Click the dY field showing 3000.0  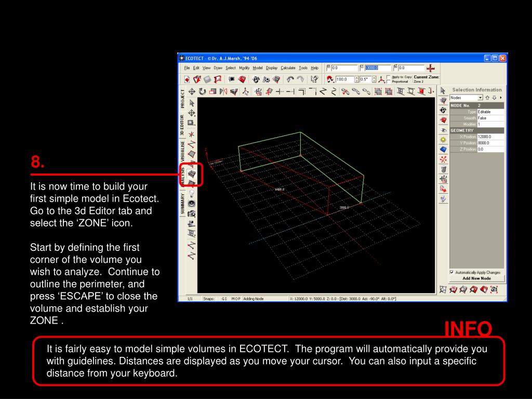tap(378, 68)
